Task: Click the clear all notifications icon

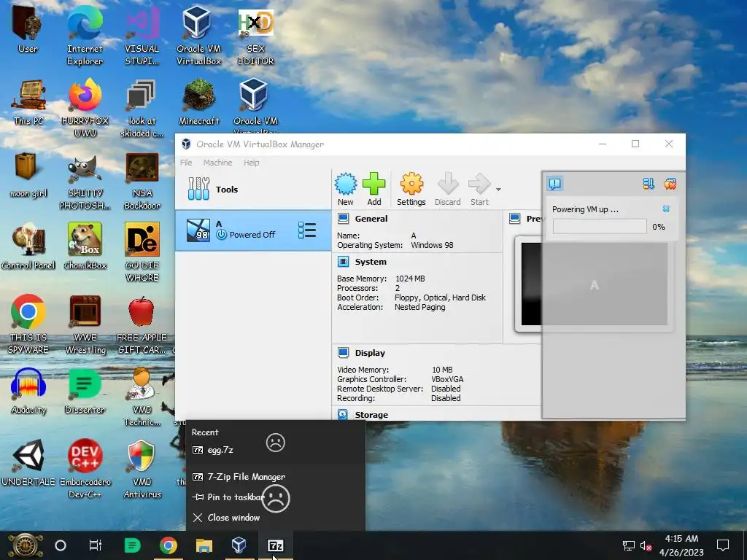Action: click(670, 184)
